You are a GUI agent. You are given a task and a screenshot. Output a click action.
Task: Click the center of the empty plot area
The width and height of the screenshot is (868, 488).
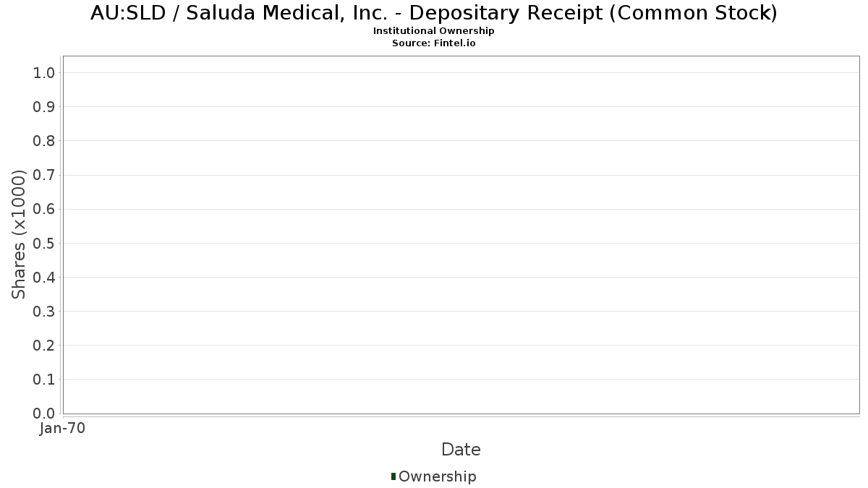click(461, 235)
